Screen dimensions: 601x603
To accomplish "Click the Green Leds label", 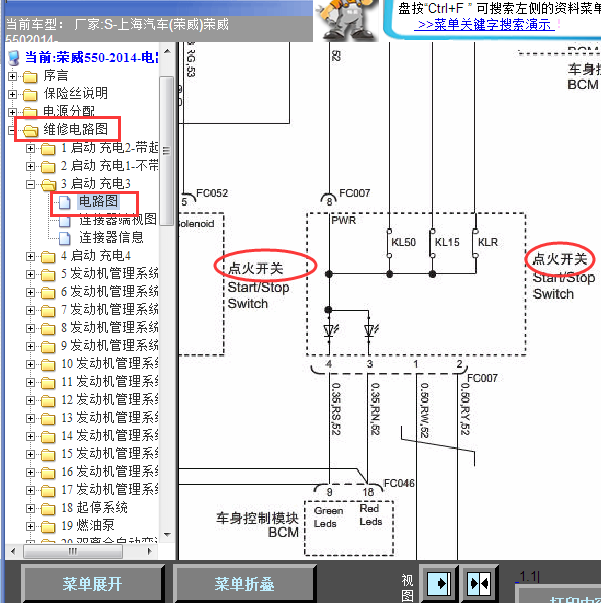I will click(x=328, y=517).
